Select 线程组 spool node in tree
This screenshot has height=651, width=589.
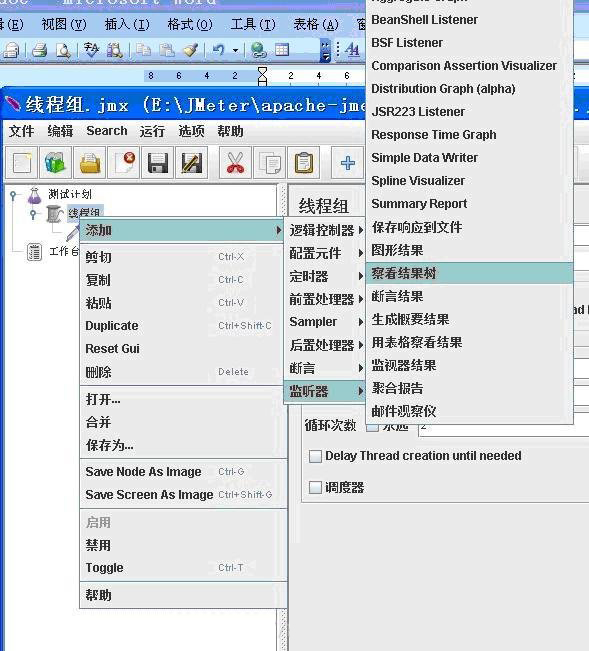click(73, 213)
